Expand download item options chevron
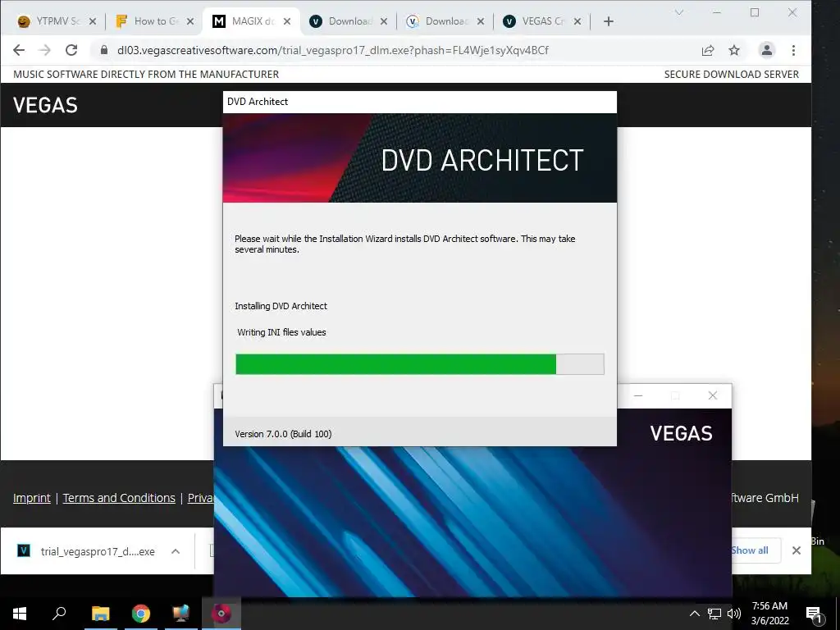This screenshot has height=630, width=840. click(x=176, y=551)
